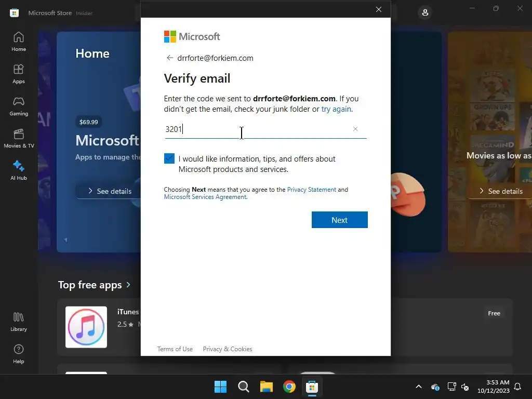Image resolution: width=532 pixels, height=399 pixels.
Task: Click the iTunes app thumbnail
Action: 86,327
